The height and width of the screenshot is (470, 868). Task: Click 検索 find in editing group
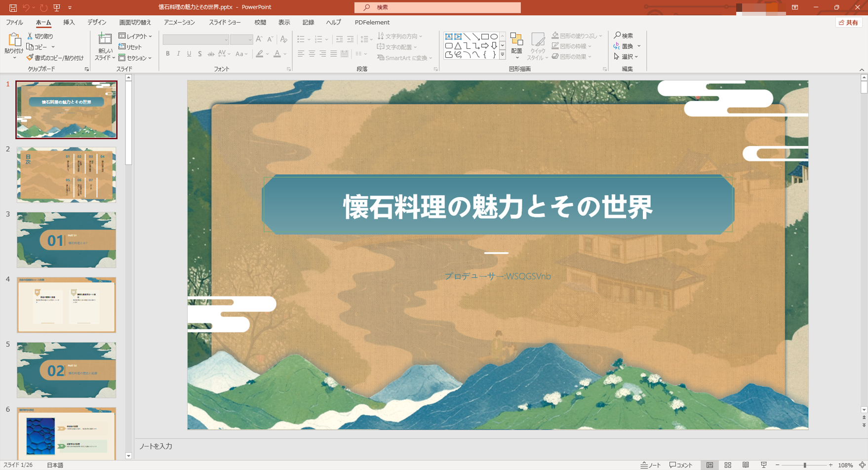tap(624, 36)
